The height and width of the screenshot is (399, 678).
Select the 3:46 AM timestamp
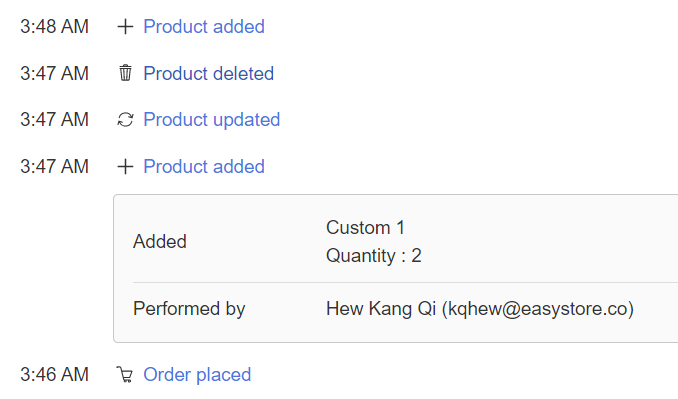click(54, 374)
